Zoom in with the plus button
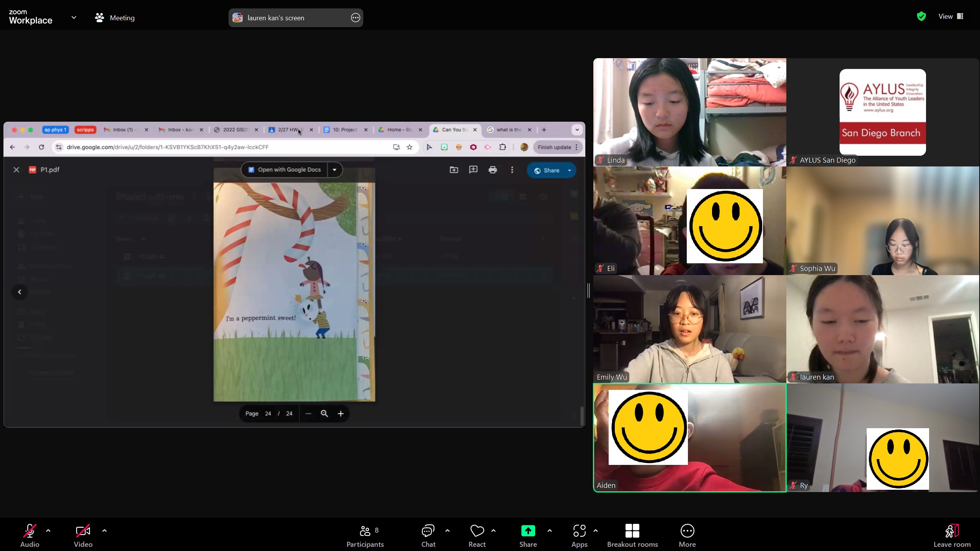980x551 pixels. pos(341,414)
